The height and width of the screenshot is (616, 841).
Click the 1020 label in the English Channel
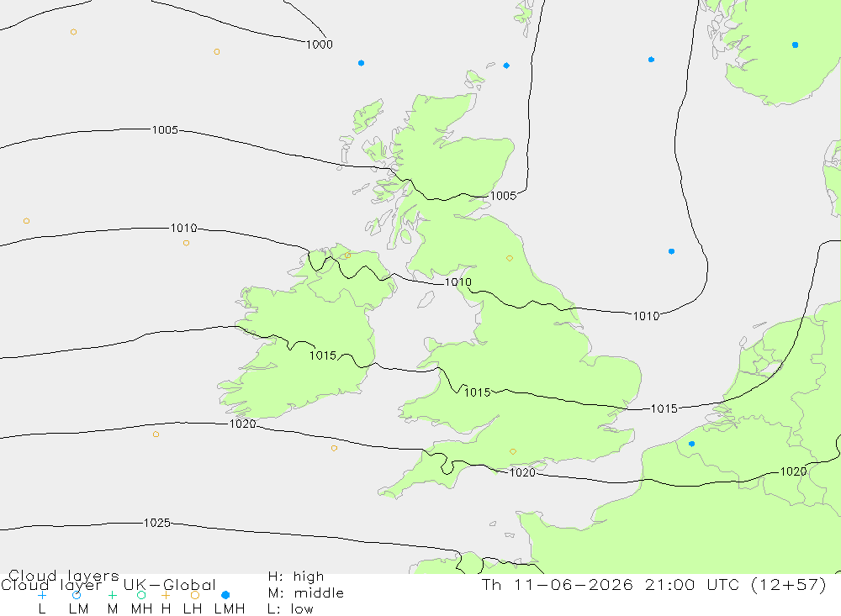coord(522,472)
